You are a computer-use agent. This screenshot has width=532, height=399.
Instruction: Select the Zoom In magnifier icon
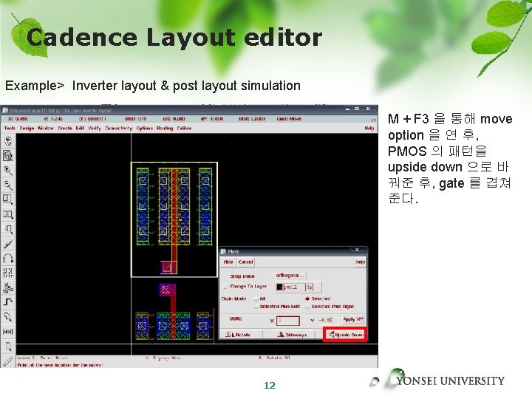[8, 171]
